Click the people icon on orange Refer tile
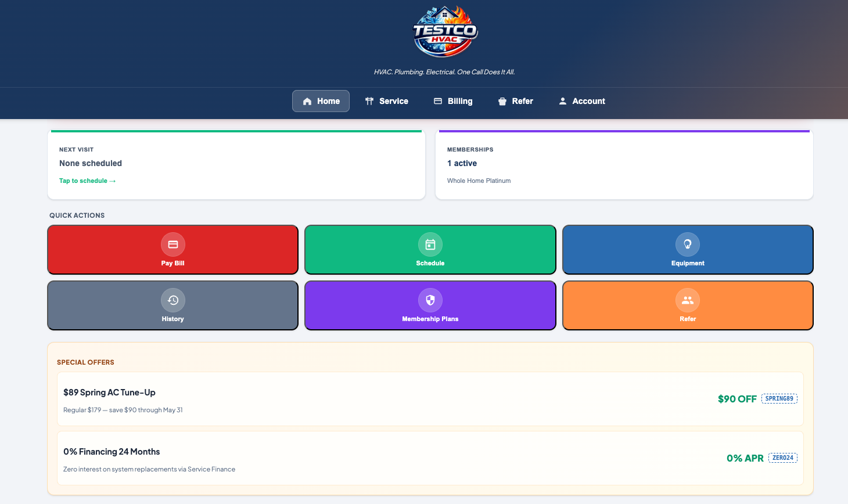The width and height of the screenshot is (848, 504). 688,300
